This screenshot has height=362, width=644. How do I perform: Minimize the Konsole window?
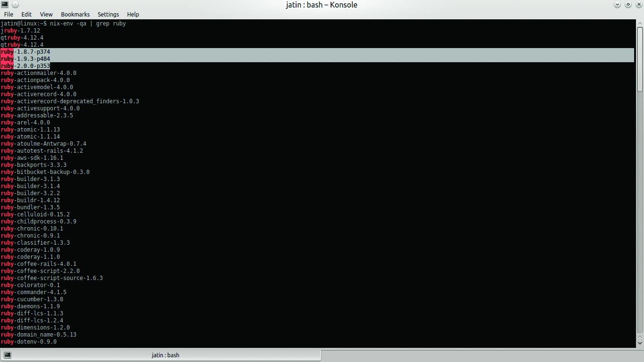pyautogui.click(x=618, y=5)
